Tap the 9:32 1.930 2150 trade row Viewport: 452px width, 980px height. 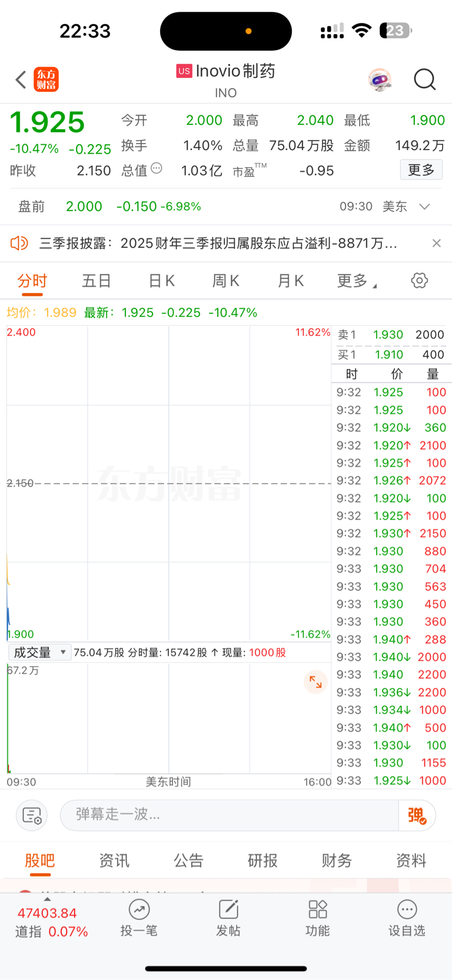pyautogui.click(x=391, y=533)
